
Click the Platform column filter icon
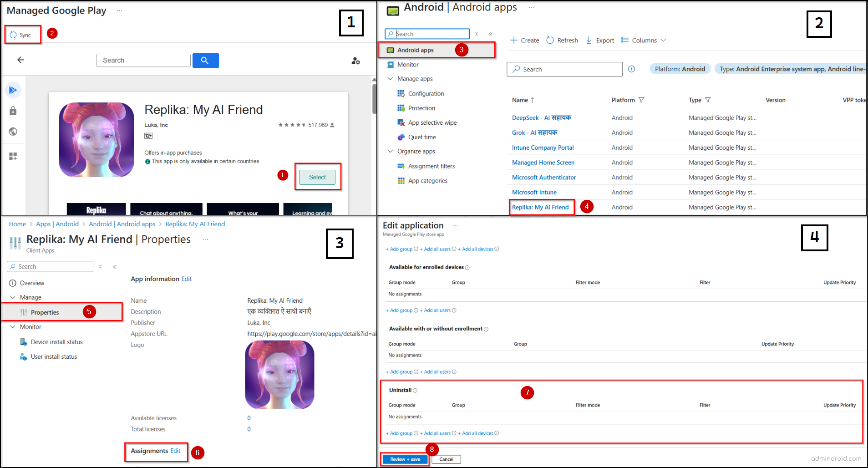[x=641, y=100]
